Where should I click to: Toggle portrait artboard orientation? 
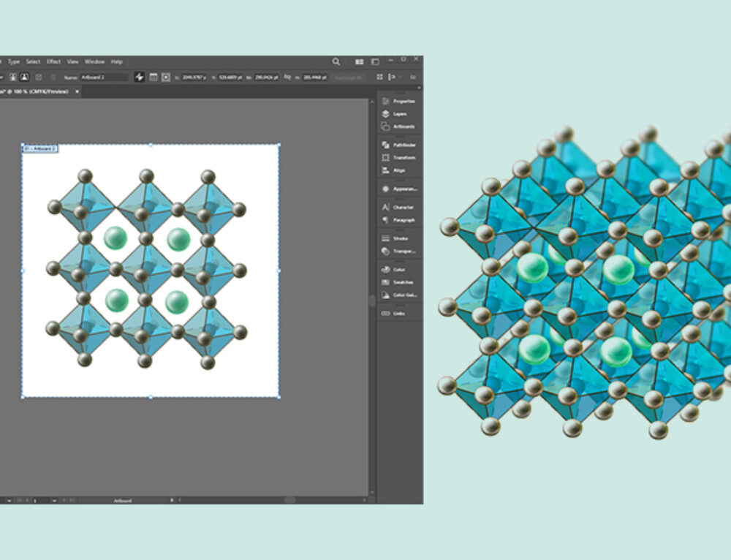12,77
